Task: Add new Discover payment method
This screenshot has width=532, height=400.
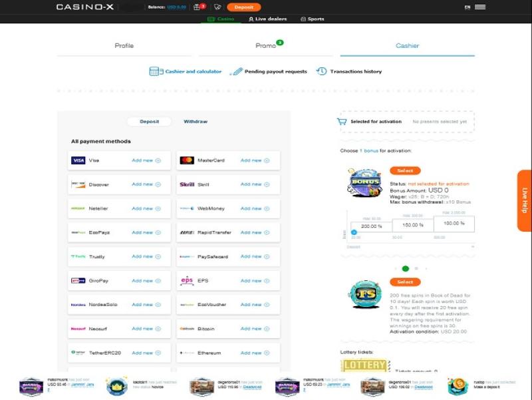Action: click(x=146, y=184)
